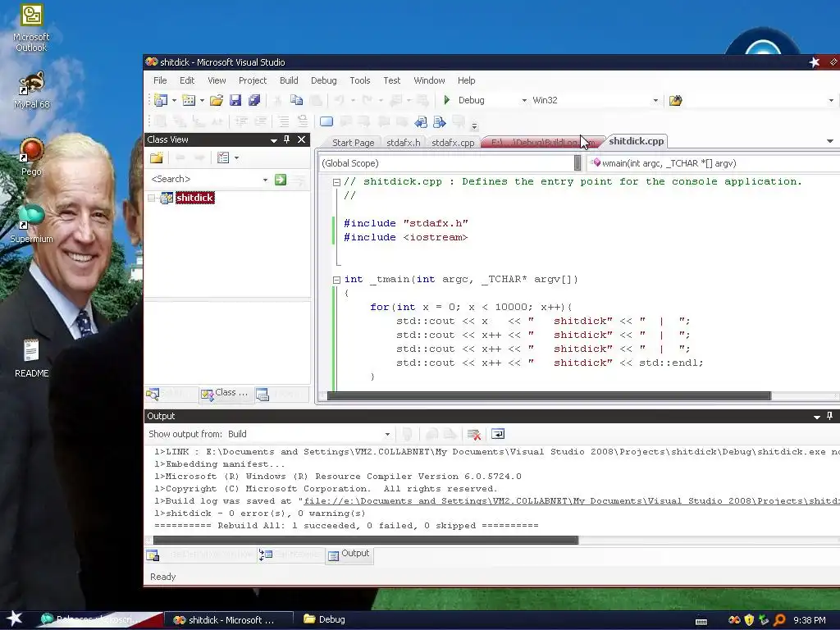Open the Class View window position menu
The height and width of the screenshot is (630, 840).
[x=274, y=139]
